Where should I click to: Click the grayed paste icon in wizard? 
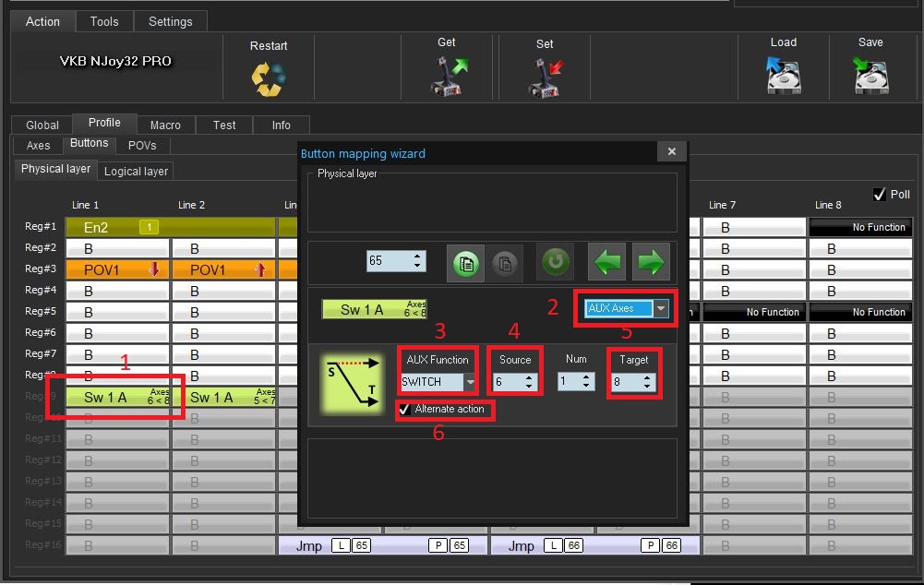[506, 262]
